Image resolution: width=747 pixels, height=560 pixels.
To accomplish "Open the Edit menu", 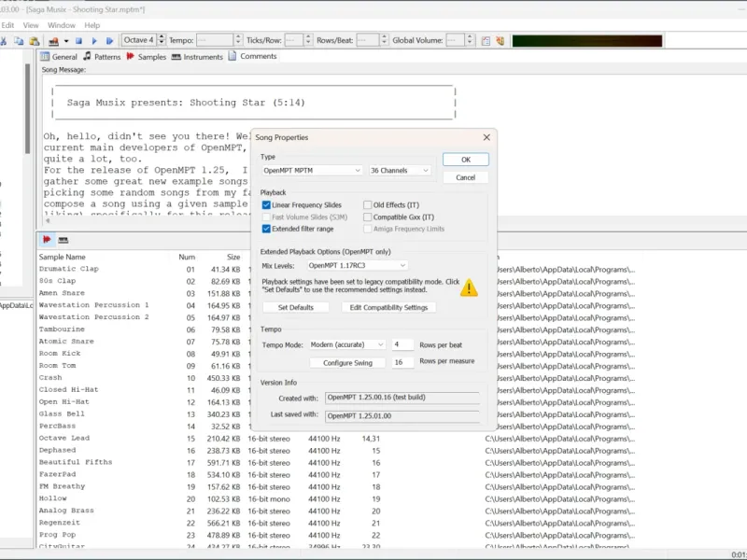I will (x=7, y=25).
